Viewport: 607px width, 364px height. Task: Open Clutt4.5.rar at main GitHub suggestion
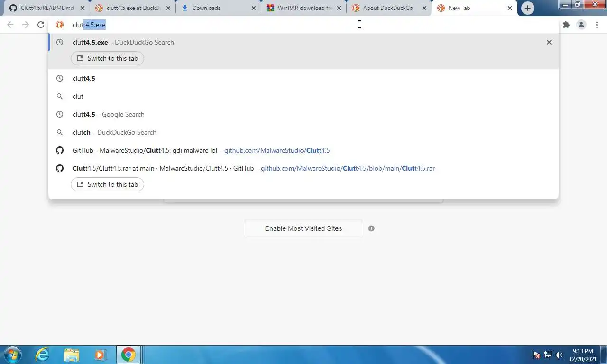tap(303, 168)
